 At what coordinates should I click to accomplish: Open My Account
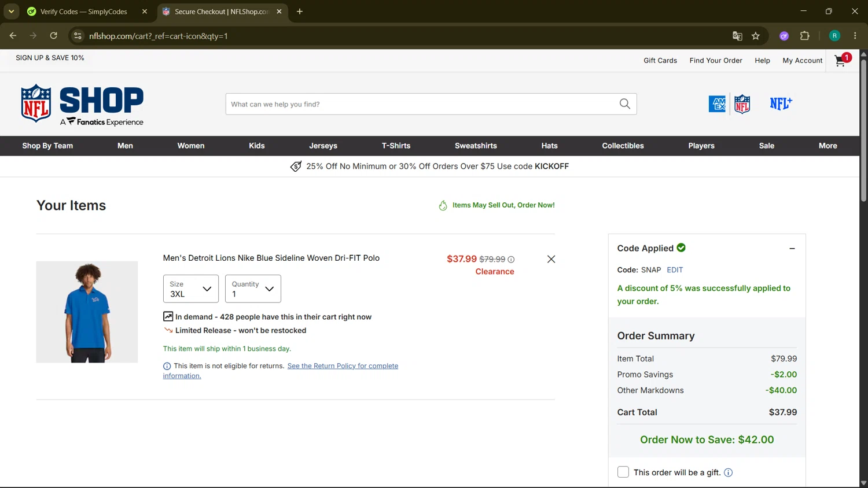(803, 60)
